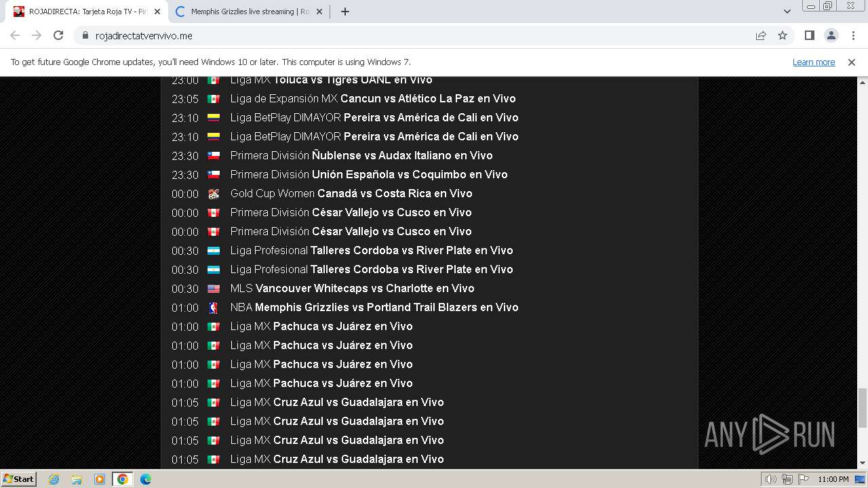This screenshot has width=868, height=488.
Task: Click Chile flag beside Ñublense match
Action: tap(214, 156)
